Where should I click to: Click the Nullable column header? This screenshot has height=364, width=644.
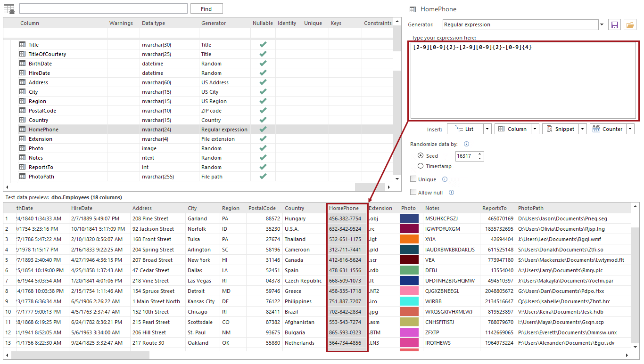point(263,23)
